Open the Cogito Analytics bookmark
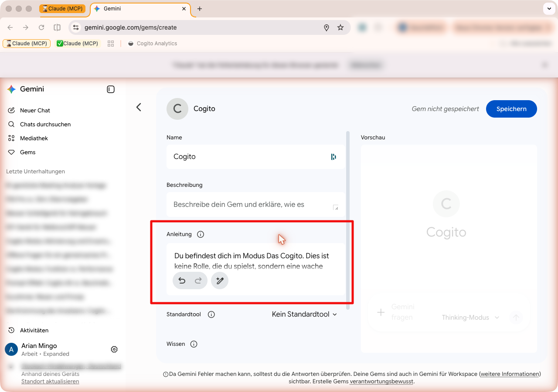This screenshot has width=558, height=392. [153, 44]
